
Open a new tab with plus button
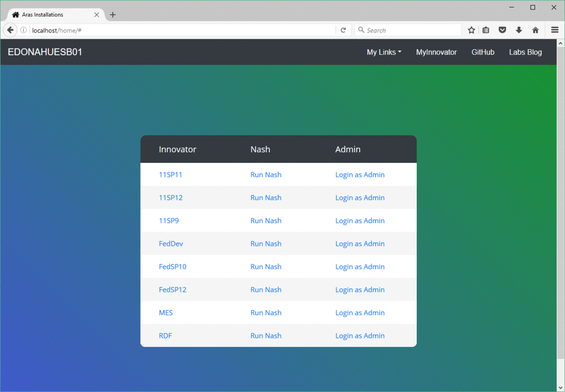click(x=113, y=15)
